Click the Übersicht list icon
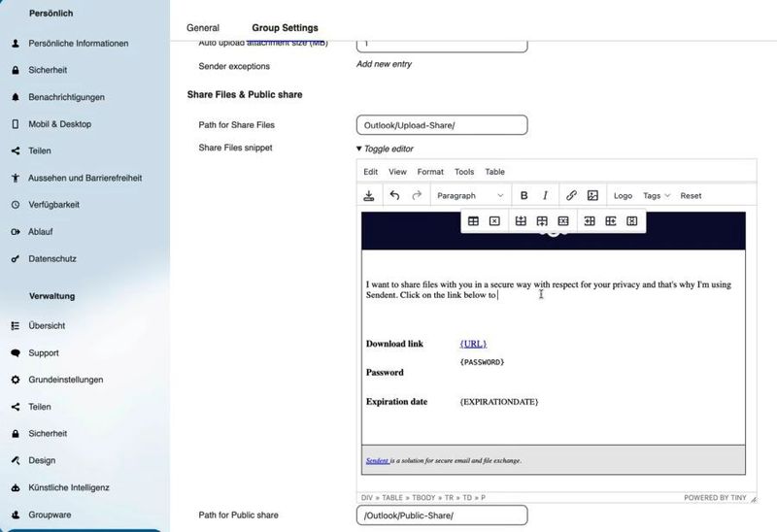Screen dimensions: 777x532 pos(16,325)
